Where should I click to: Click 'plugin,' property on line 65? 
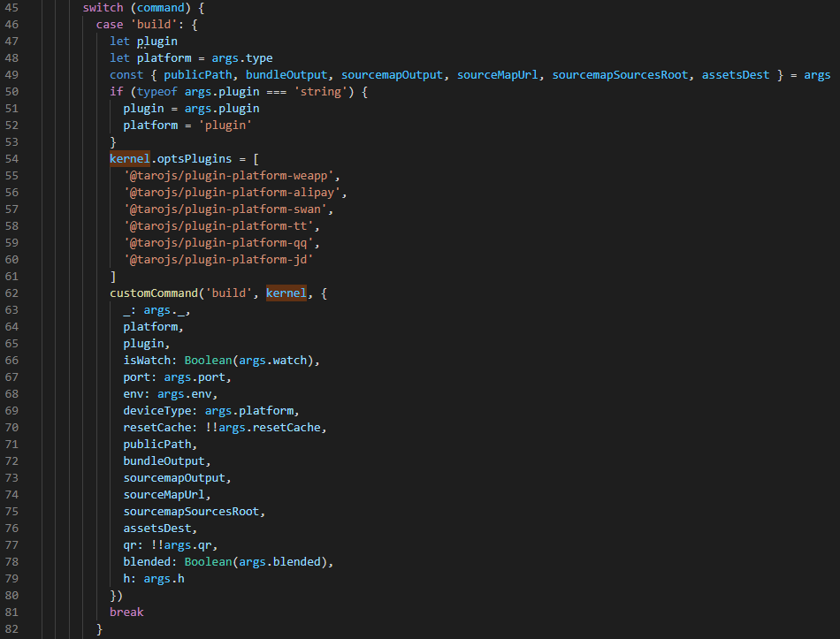point(147,343)
